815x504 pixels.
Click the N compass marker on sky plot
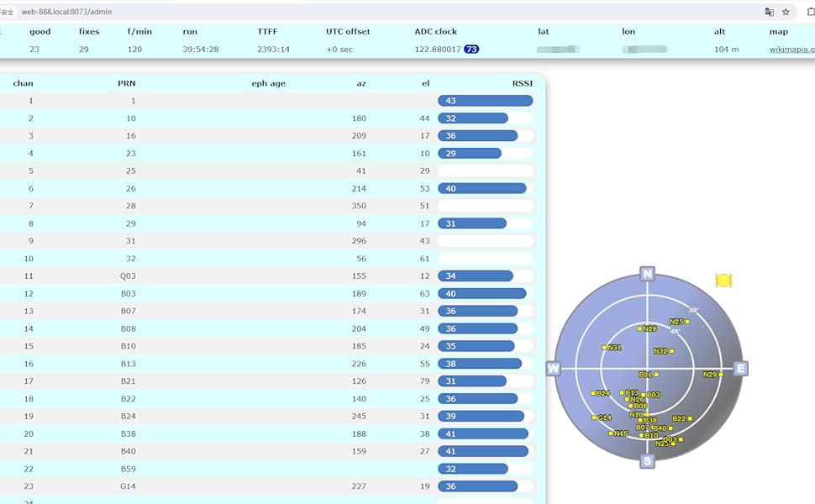click(x=647, y=274)
